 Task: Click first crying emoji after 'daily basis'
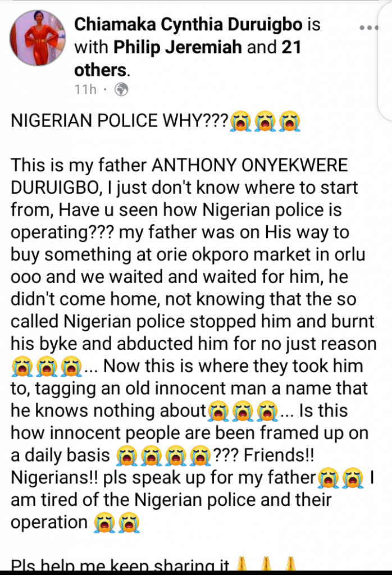click(127, 456)
